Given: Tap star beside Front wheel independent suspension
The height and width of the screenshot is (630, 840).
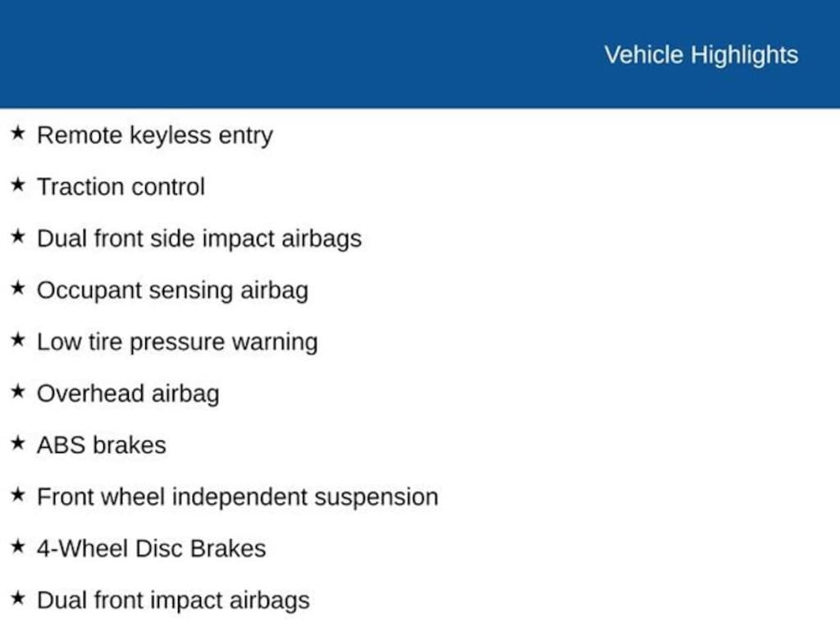Looking at the screenshot, I should click(18, 495).
